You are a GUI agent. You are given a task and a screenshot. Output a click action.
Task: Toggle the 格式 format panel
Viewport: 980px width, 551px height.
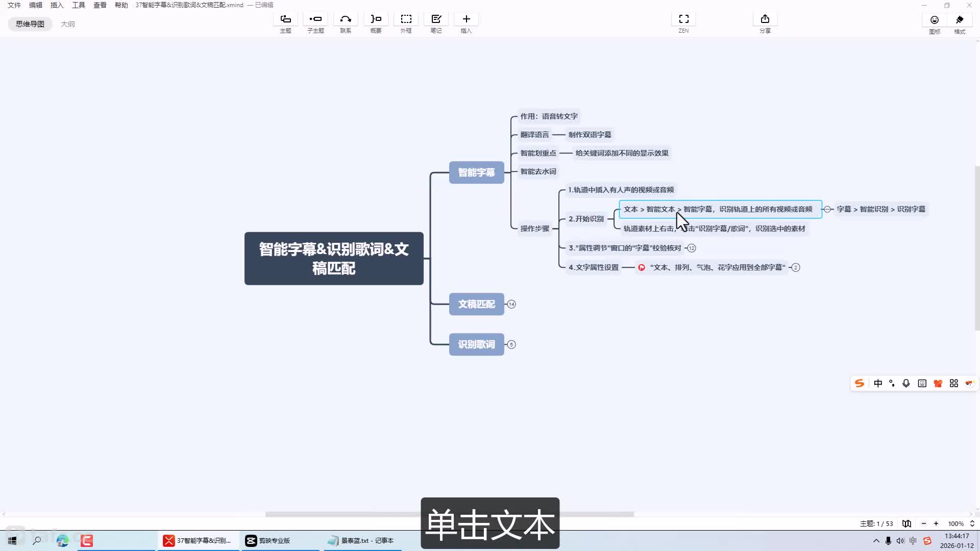pos(960,20)
